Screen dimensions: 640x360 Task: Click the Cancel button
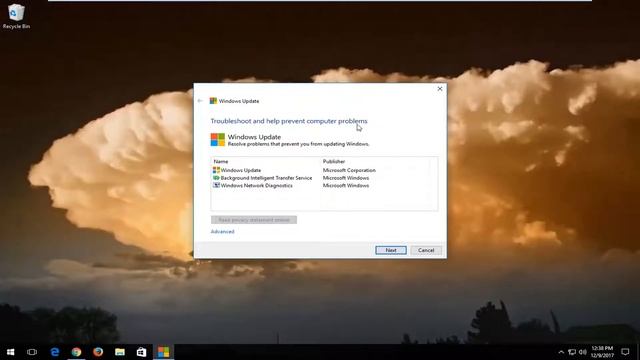[x=426, y=250]
